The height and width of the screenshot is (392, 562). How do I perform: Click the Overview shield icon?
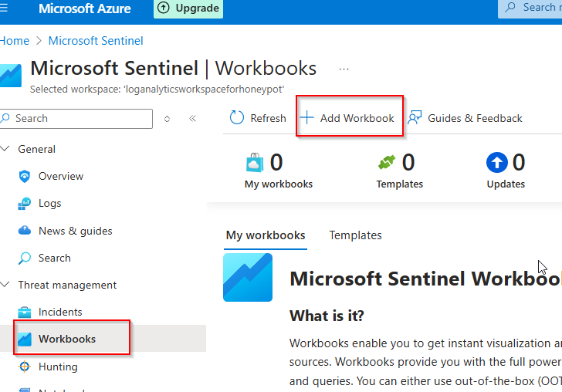[x=25, y=176]
